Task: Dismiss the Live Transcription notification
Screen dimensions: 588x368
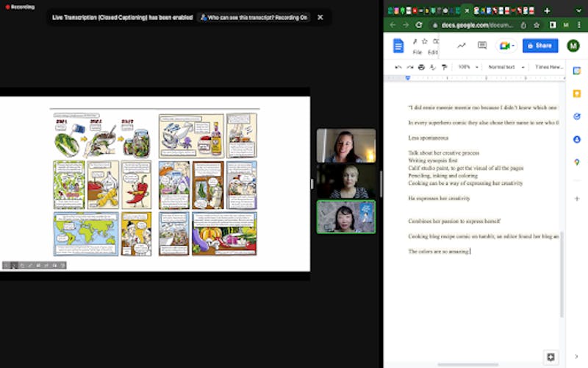Action: click(320, 17)
